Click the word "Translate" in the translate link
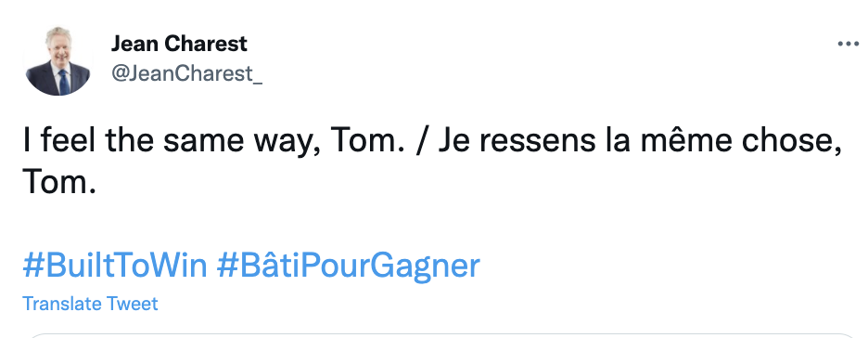 pyautogui.click(x=62, y=304)
